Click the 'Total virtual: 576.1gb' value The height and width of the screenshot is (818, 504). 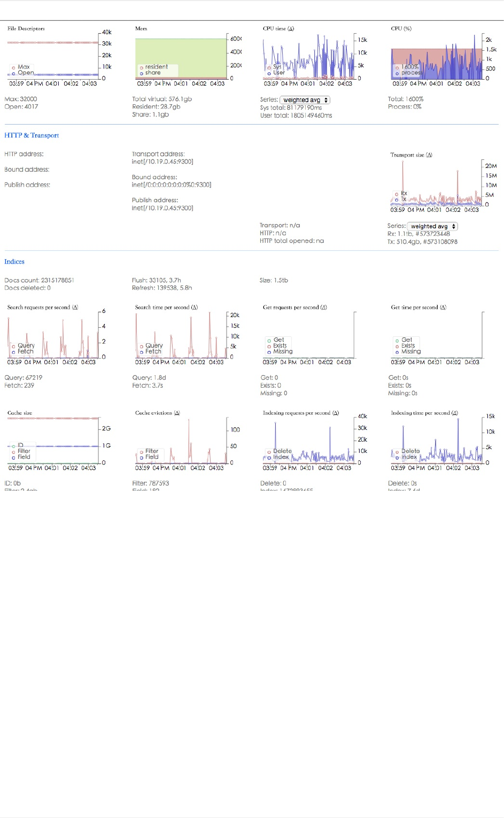click(162, 99)
